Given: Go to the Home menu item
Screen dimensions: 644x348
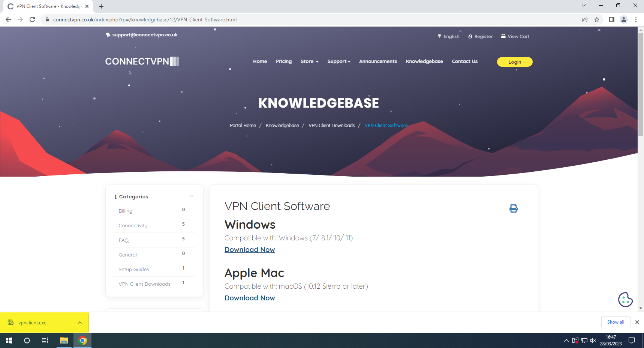Looking at the screenshot, I should pos(260,61).
